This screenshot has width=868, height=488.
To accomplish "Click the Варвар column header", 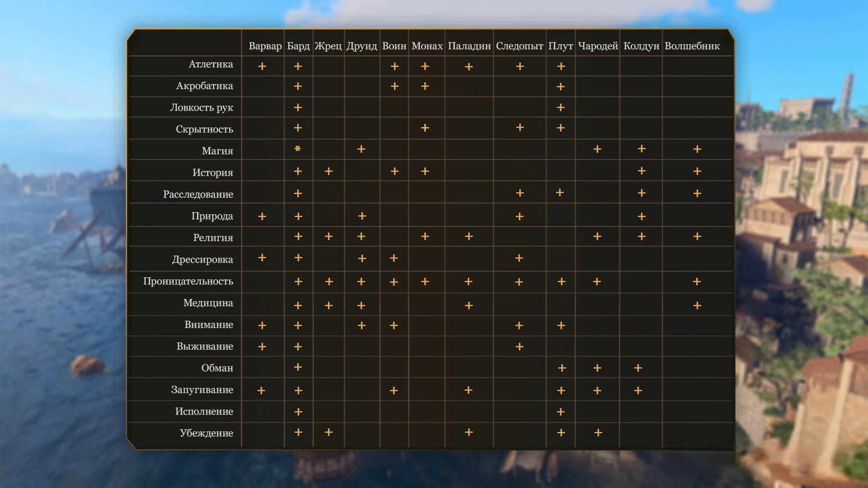I will [x=265, y=46].
